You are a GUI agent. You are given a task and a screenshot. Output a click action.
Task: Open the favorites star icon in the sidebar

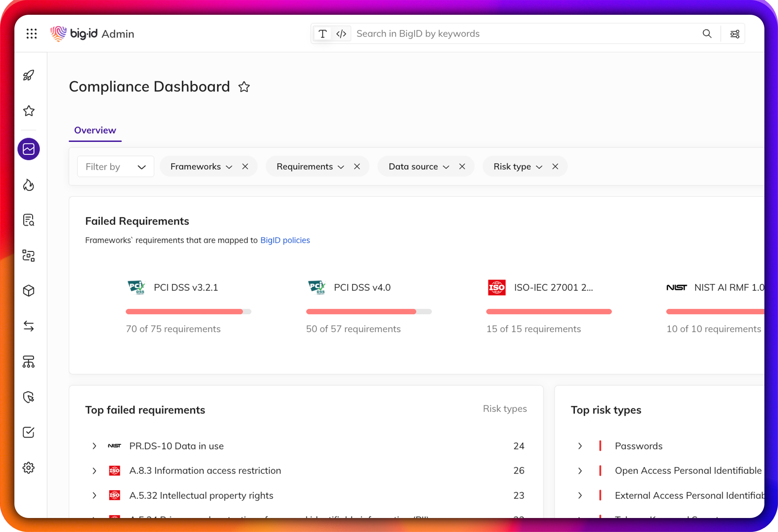[x=28, y=111]
